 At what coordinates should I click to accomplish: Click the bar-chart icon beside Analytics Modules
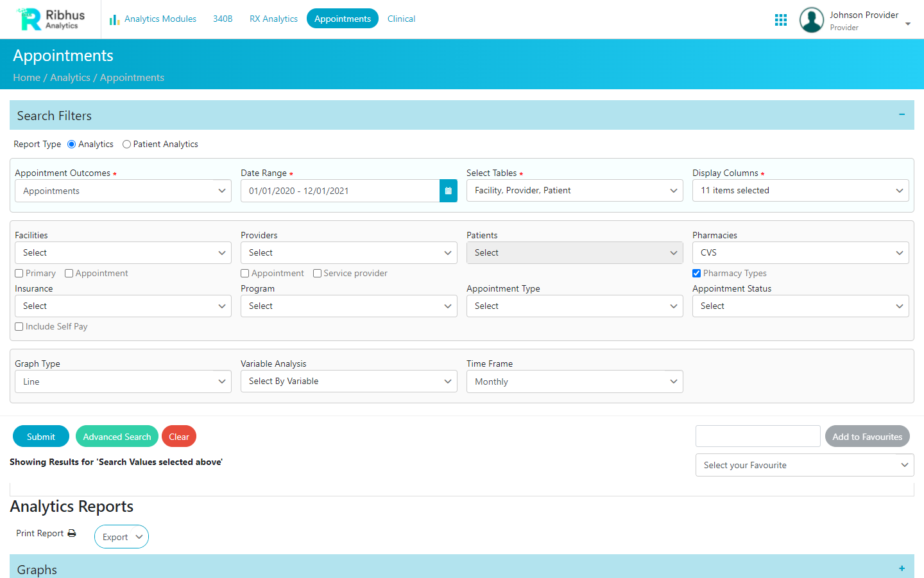tap(114, 19)
